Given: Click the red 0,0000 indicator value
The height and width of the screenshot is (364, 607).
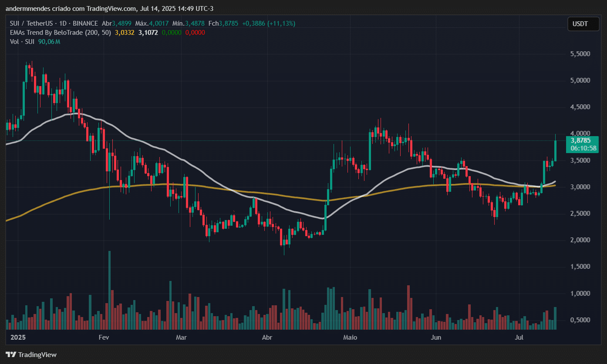Looking at the screenshot, I should coord(195,33).
